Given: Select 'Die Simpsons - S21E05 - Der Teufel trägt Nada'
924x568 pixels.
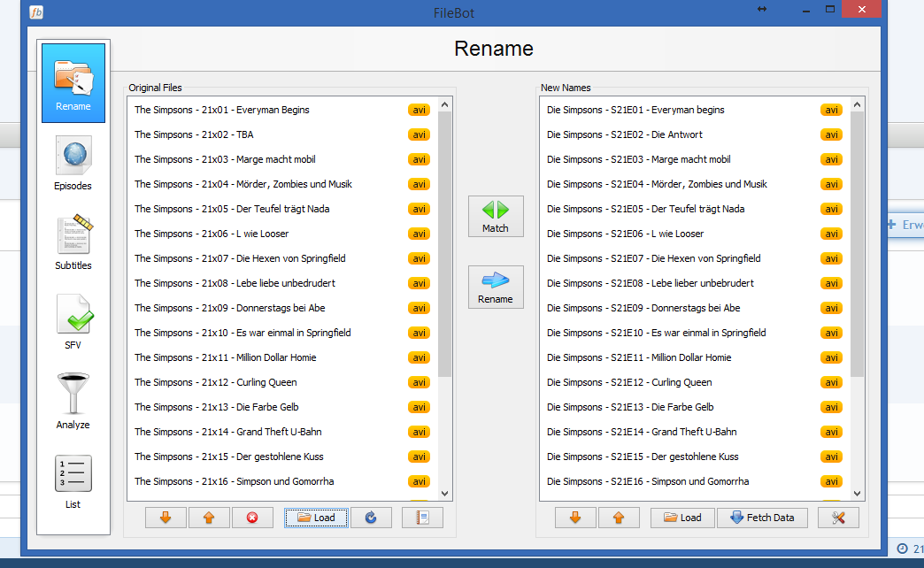Looking at the screenshot, I should (x=696, y=209).
